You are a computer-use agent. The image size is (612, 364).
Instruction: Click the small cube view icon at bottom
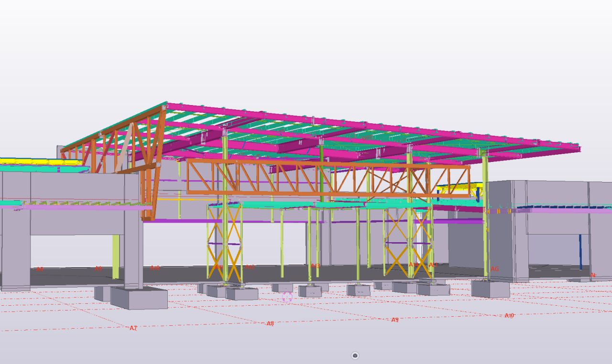tap(355, 355)
